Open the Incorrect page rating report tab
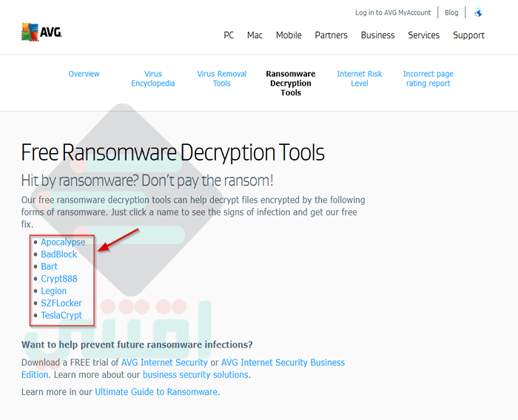This screenshot has width=518, height=420. pyautogui.click(x=428, y=78)
